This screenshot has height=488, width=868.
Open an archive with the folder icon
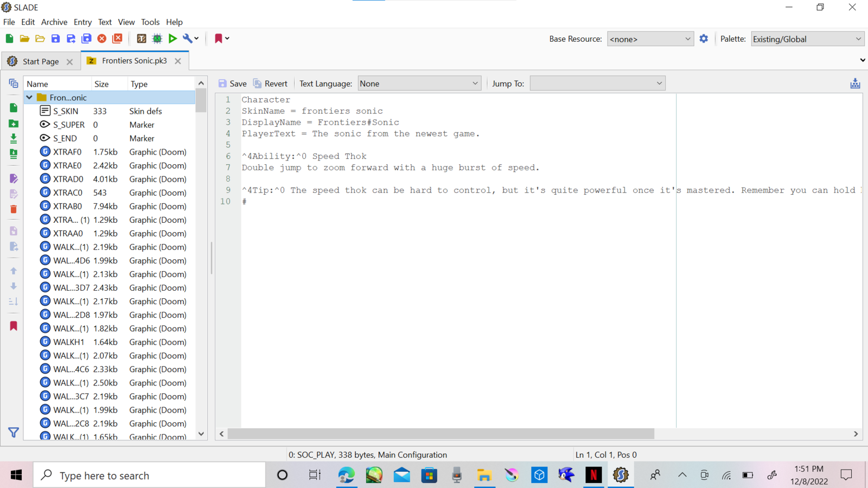pyautogui.click(x=24, y=38)
